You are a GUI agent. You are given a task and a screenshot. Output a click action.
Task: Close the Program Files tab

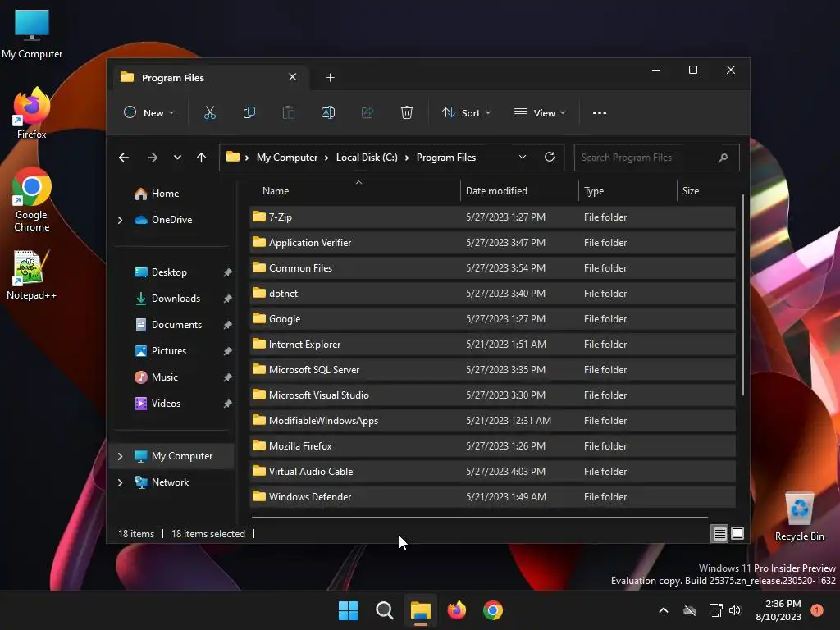point(293,77)
